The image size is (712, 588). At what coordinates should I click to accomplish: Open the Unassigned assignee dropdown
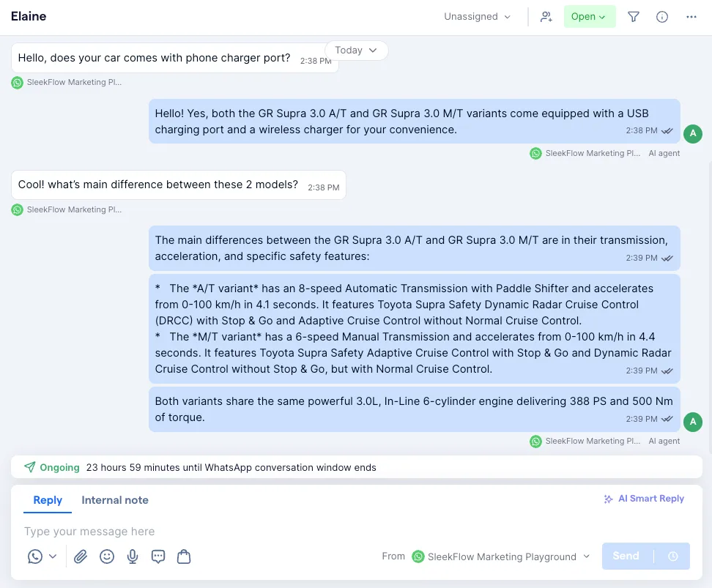pyautogui.click(x=477, y=16)
